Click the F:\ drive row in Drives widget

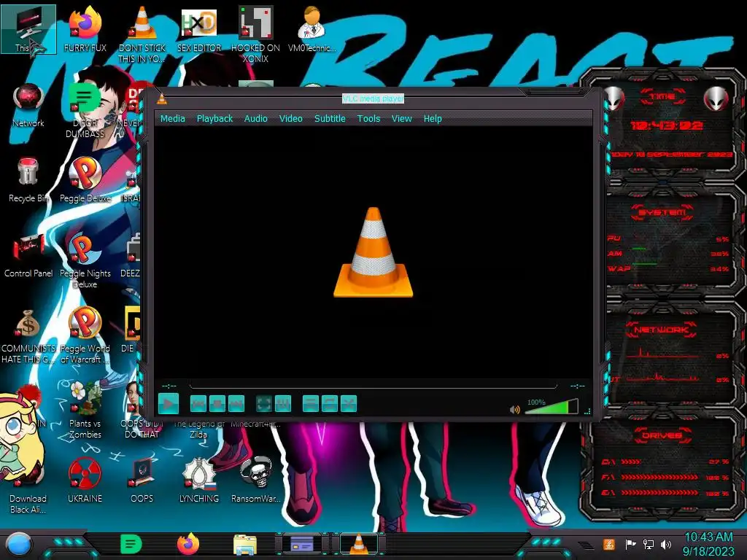click(x=665, y=477)
